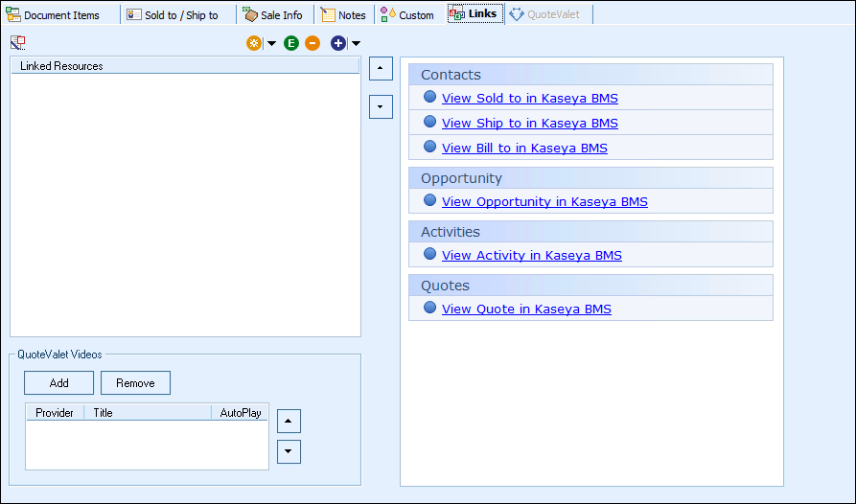Click the blue bullet beside View Opportunity
Viewport: 856px width, 504px height.
429,200
